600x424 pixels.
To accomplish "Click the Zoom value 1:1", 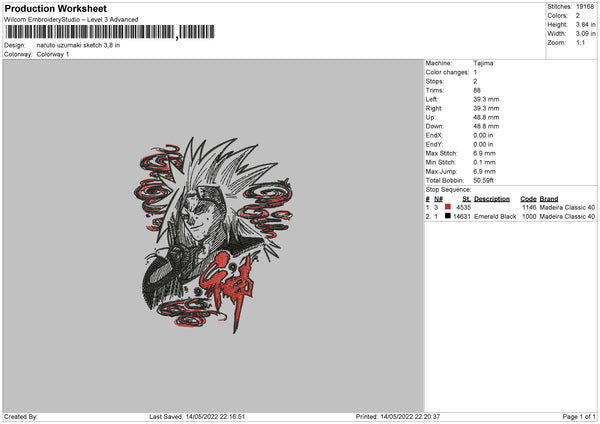I will pyautogui.click(x=580, y=42).
